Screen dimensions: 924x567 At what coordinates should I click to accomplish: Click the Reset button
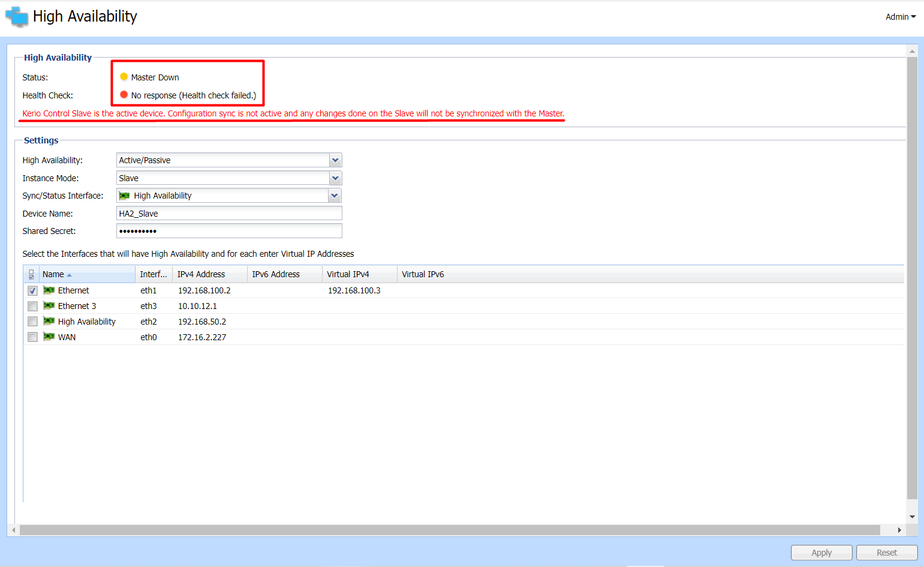point(887,553)
